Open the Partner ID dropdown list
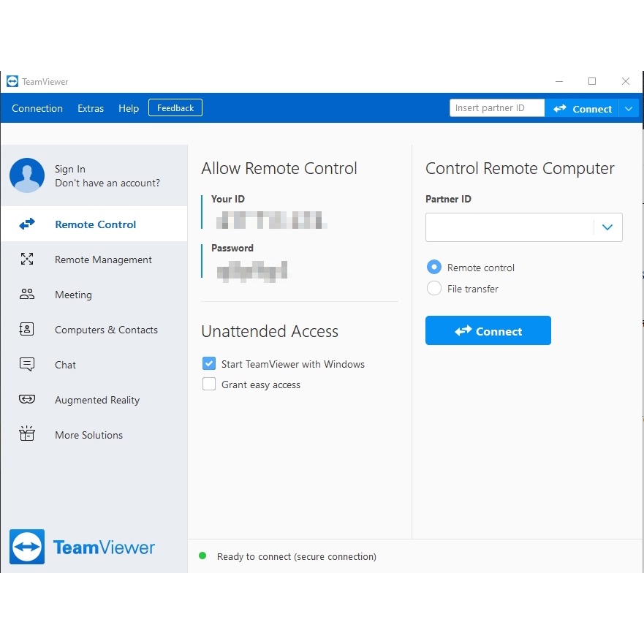The height and width of the screenshot is (644, 644). click(607, 227)
